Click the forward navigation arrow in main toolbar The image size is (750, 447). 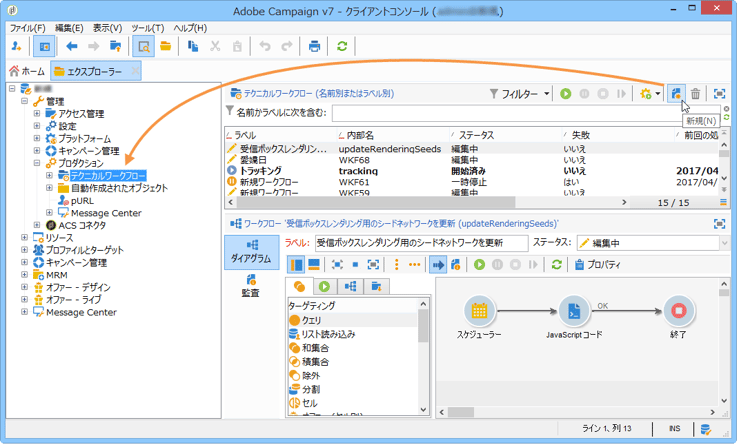(x=93, y=46)
